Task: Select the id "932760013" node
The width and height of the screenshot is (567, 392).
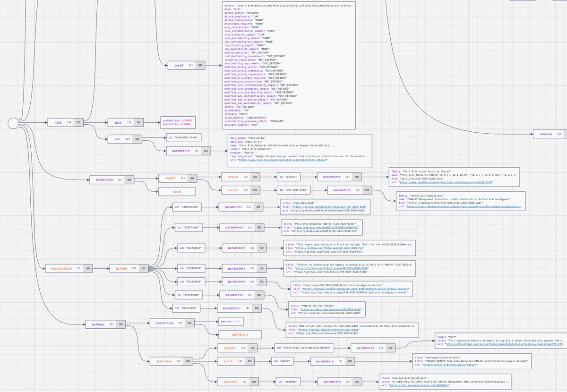Action: point(191,247)
